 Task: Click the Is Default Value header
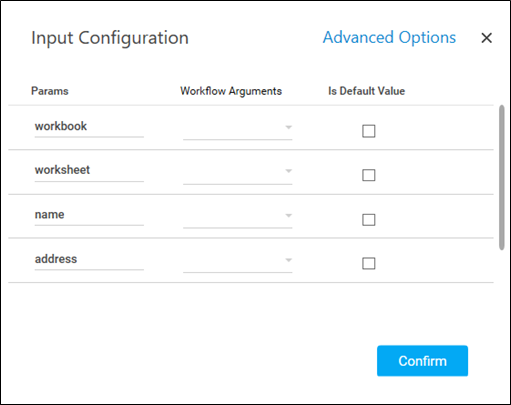(x=366, y=91)
